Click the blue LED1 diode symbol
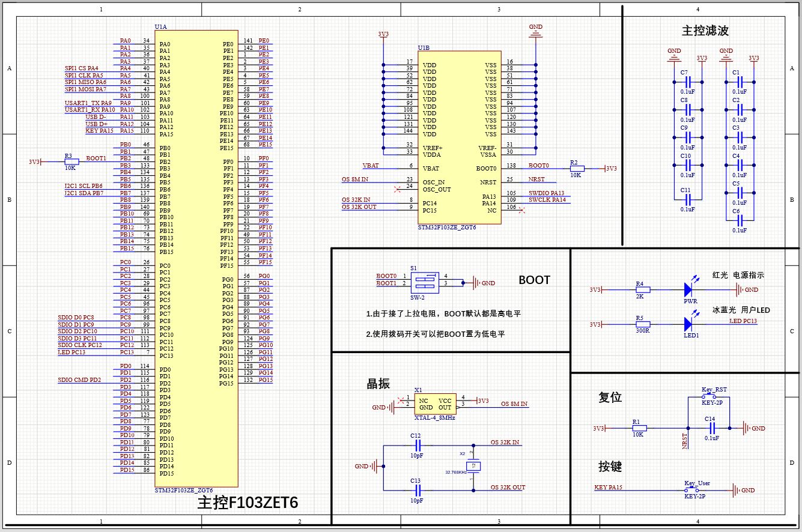Screen dimensions: 802x532 pos(690,324)
